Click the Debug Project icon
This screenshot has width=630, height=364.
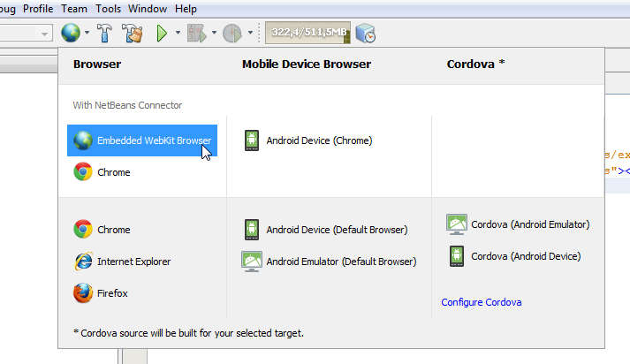point(197,34)
